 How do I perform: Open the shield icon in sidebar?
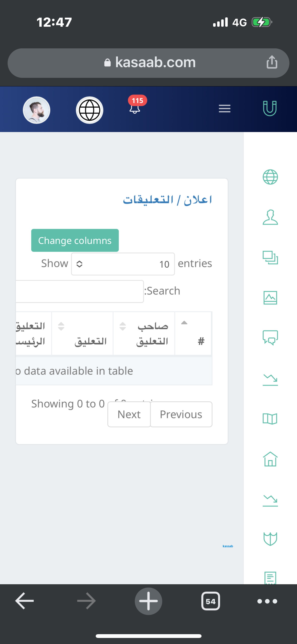click(270, 539)
